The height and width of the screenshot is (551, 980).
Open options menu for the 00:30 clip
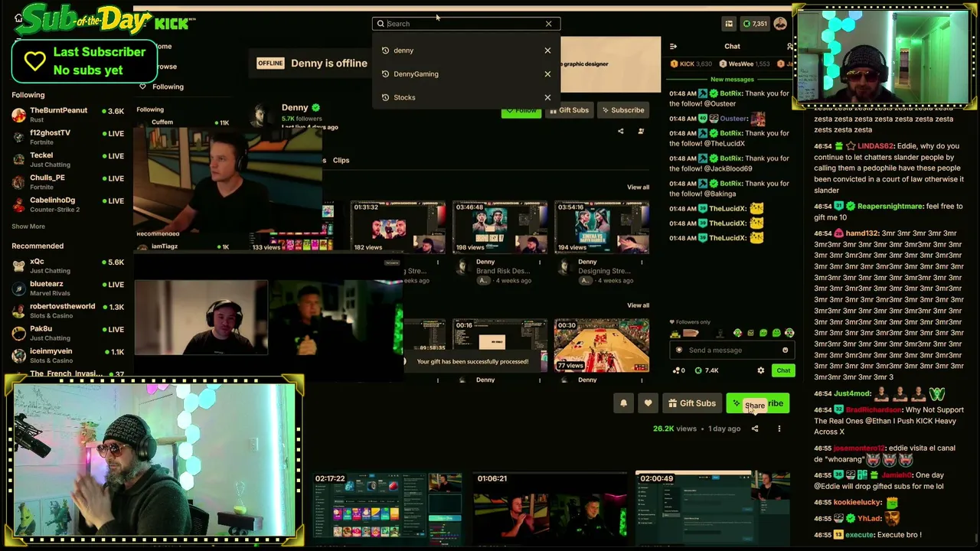coord(642,380)
